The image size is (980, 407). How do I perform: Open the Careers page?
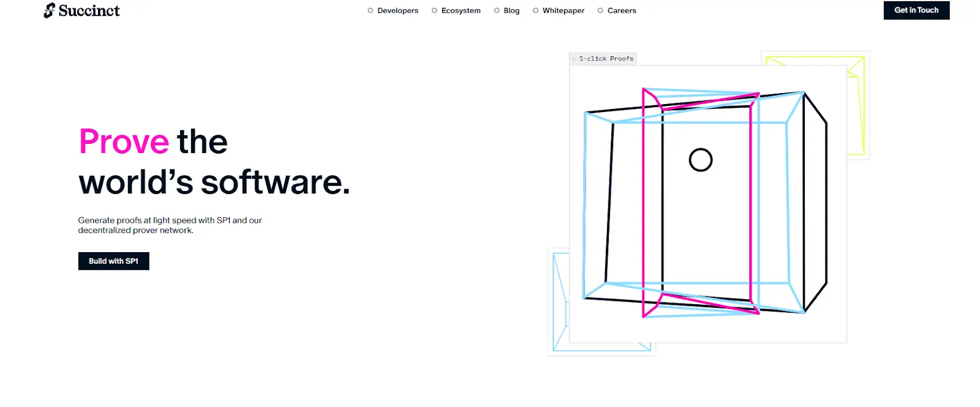pyautogui.click(x=622, y=10)
